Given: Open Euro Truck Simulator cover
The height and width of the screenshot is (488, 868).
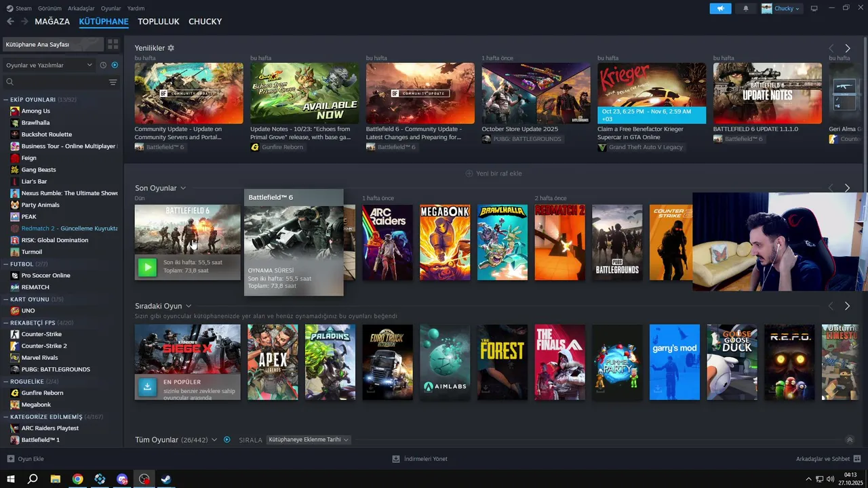Looking at the screenshot, I should pyautogui.click(x=387, y=362).
